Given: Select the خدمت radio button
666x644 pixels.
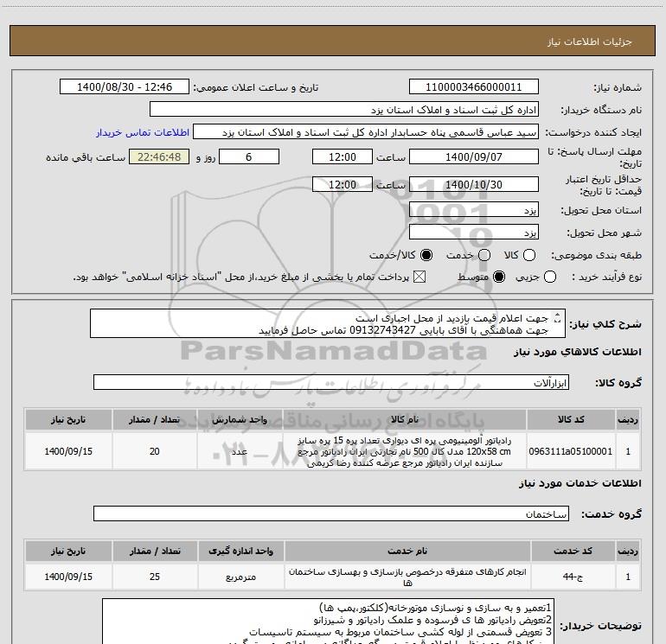Looking at the screenshot, I should [x=484, y=255].
